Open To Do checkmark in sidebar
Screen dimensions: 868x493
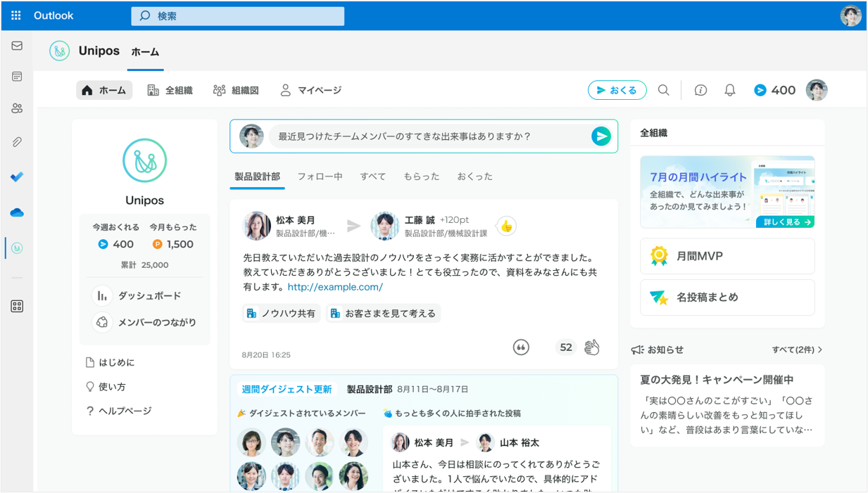pos(17,177)
